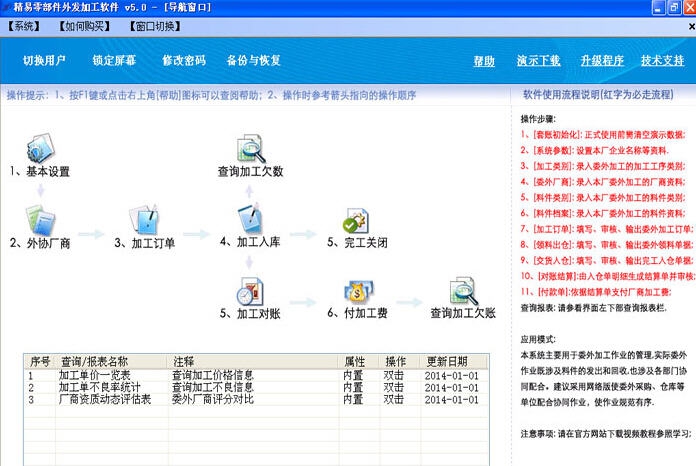Close the inner navigation window with the menu-bar X
The width and height of the screenshot is (696, 466).
692,27
